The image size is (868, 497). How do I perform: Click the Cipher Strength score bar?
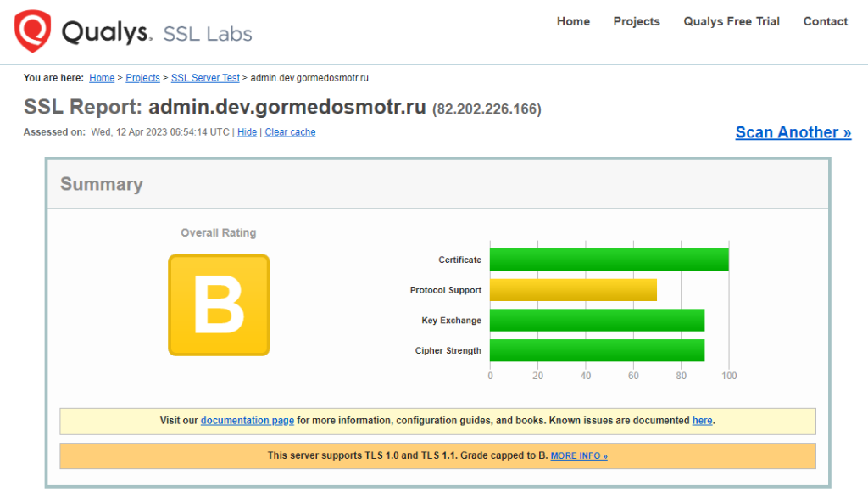(x=597, y=351)
